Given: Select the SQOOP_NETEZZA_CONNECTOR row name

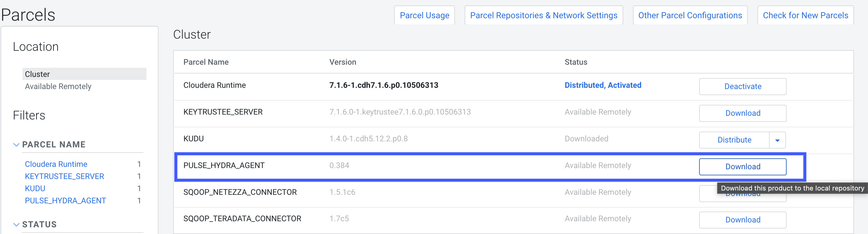Looking at the screenshot, I should click(x=240, y=192).
